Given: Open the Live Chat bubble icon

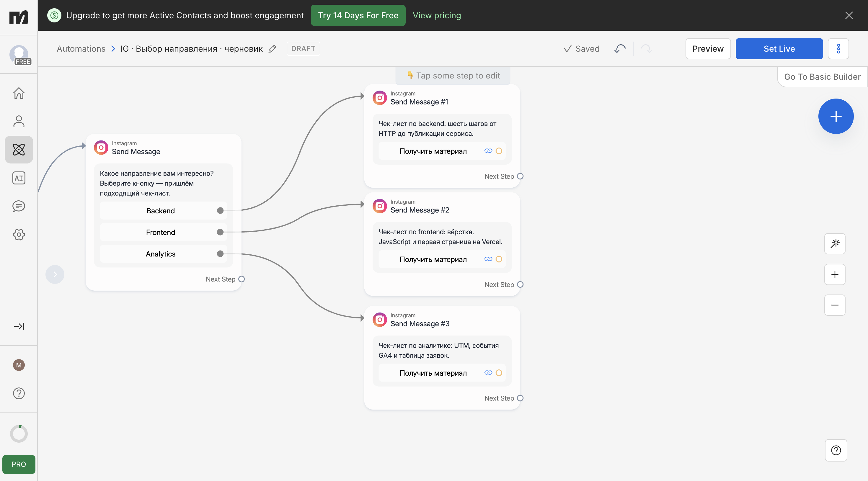Looking at the screenshot, I should point(19,206).
